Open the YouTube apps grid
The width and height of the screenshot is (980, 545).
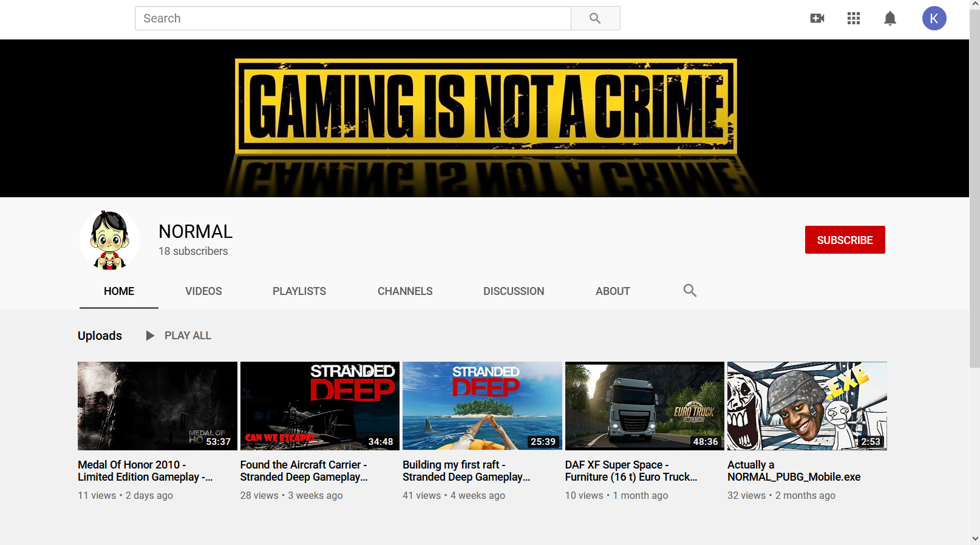click(x=854, y=18)
